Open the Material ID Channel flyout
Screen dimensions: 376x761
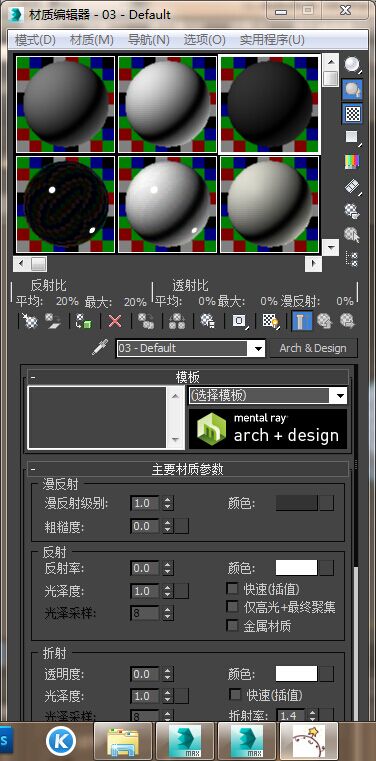coord(239,321)
